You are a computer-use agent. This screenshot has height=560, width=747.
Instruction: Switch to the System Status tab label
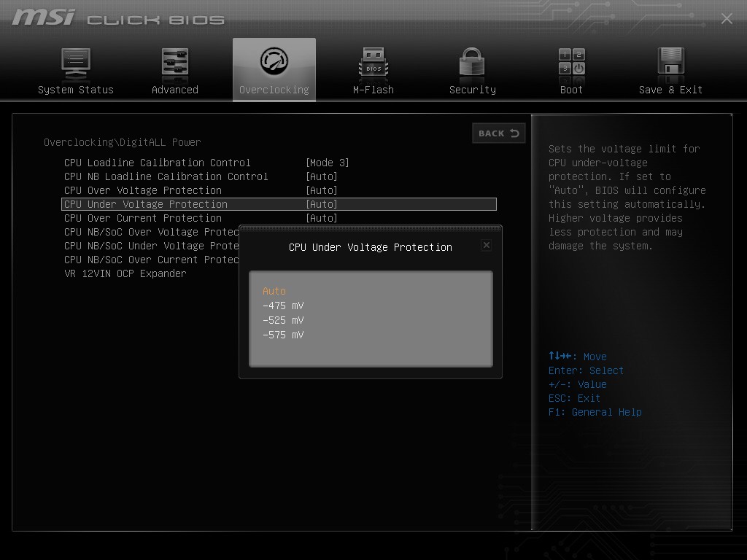pos(76,90)
